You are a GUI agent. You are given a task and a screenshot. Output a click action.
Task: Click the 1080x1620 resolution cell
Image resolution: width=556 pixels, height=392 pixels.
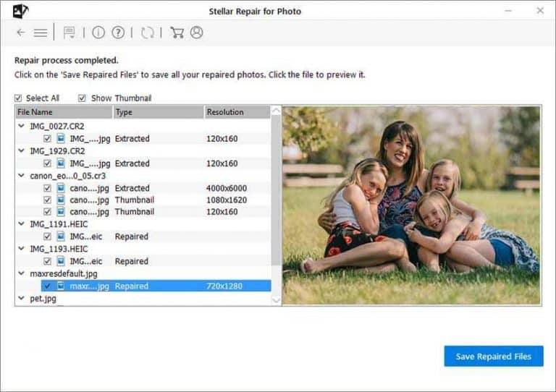pos(227,200)
